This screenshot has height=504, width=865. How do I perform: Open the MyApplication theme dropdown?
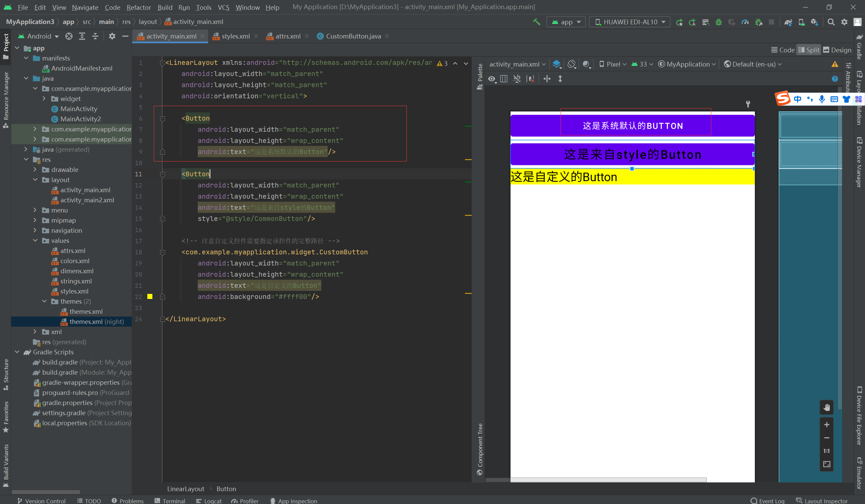click(x=687, y=64)
